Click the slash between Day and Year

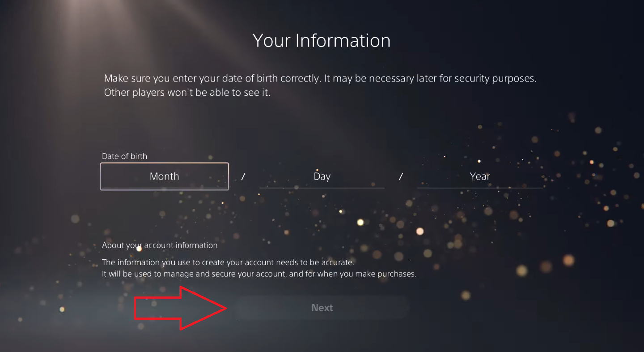(x=401, y=176)
